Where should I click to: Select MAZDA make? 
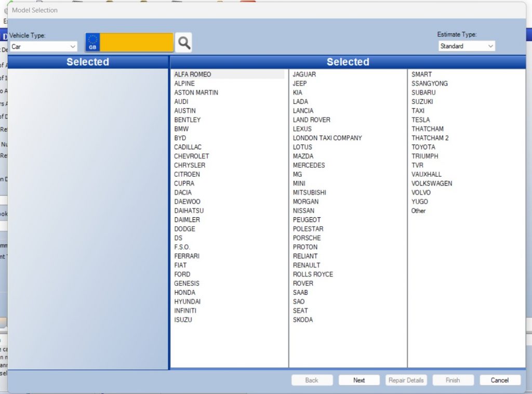[x=303, y=156]
